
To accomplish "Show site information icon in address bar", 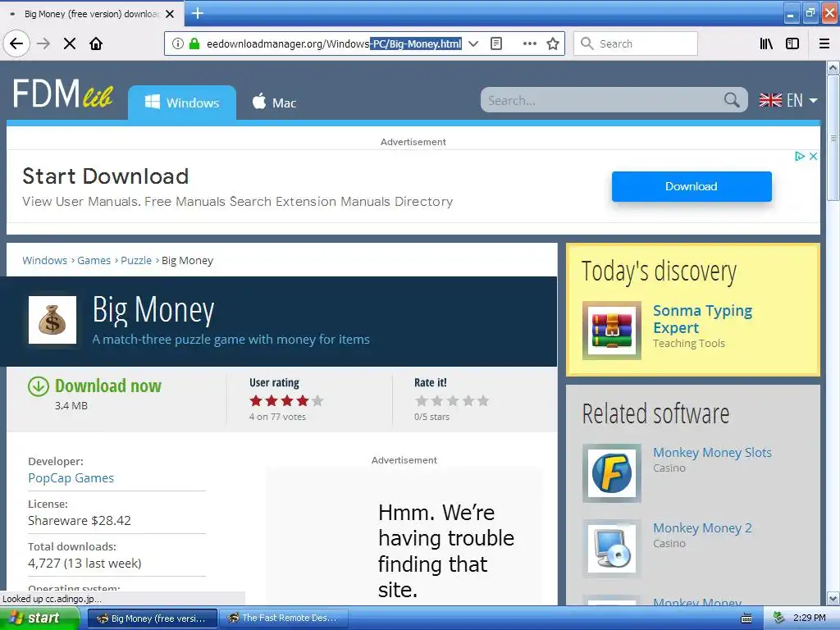I will (x=178, y=43).
